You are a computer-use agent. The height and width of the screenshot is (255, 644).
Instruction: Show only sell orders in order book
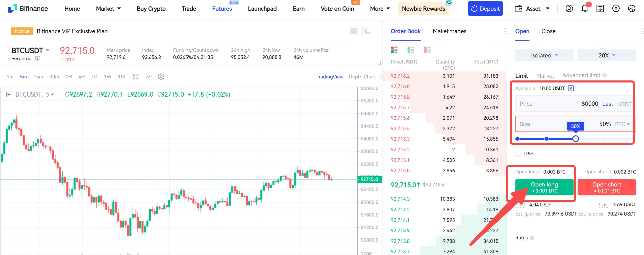427,50
